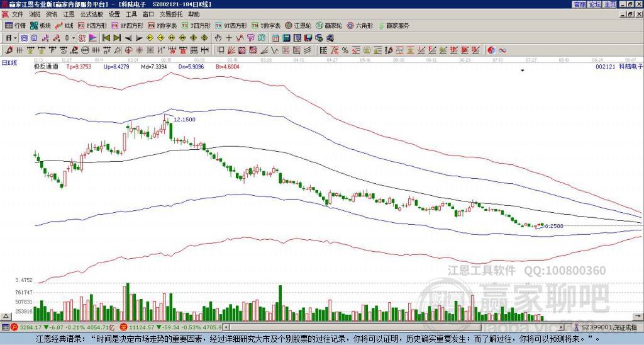Click the 11124.57 index status value
The height and width of the screenshot is (345, 644).
point(140,328)
